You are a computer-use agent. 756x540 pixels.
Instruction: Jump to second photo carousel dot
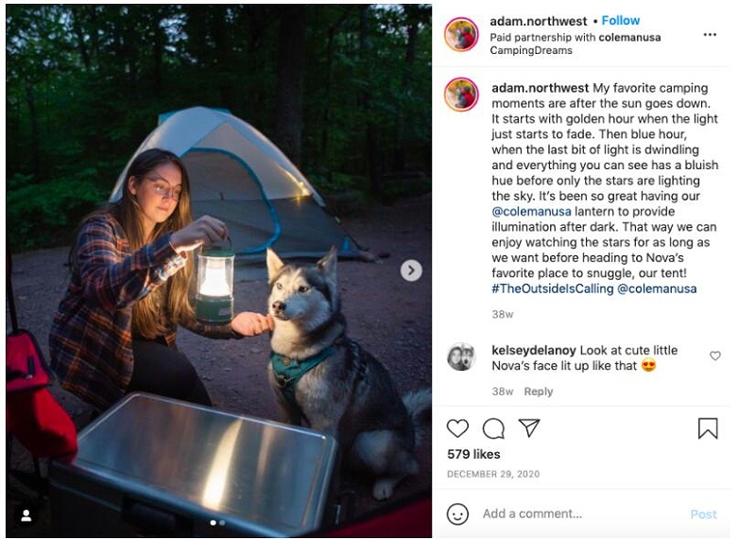(x=222, y=522)
